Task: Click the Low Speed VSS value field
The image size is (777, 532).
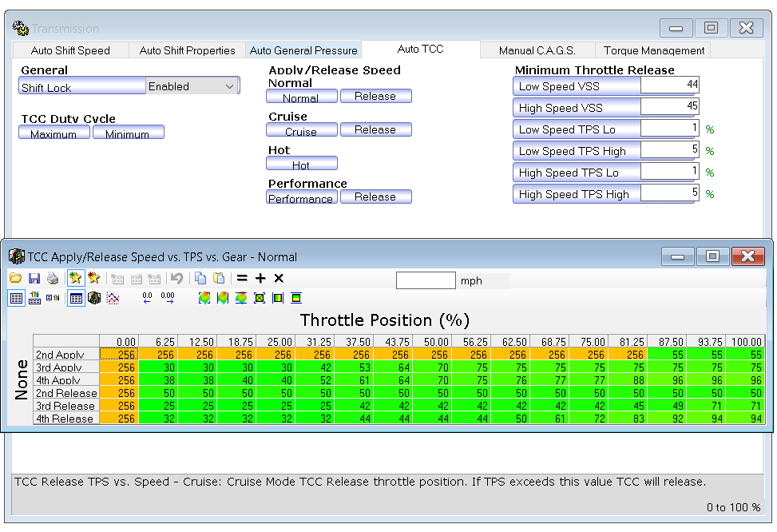Action: (669, 85)
